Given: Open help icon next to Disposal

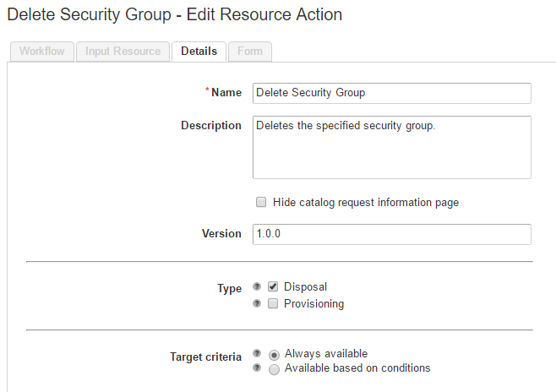Looking at the screenshot, I should click(x=257, y=286).
